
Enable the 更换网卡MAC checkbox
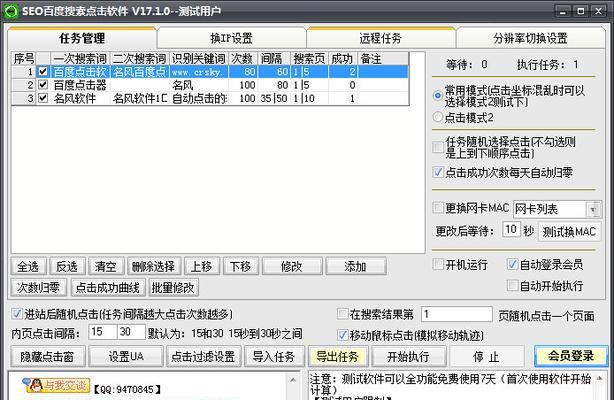point(438,208)
